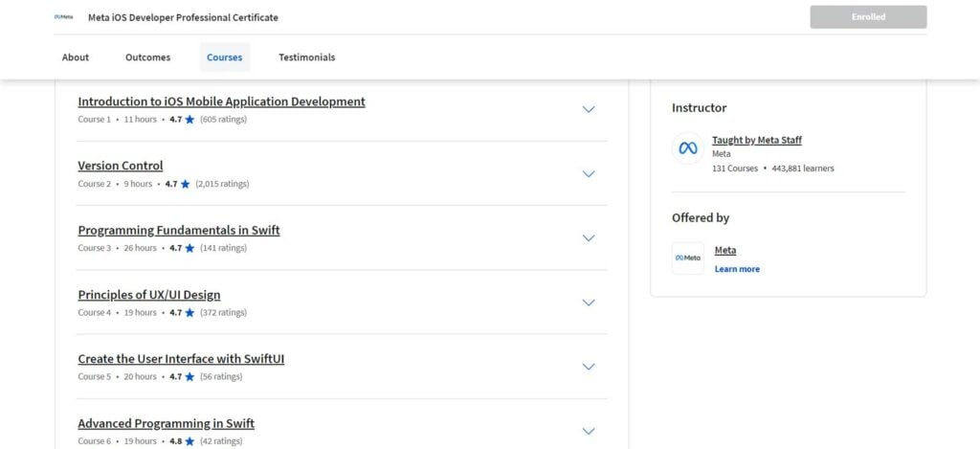Viewport: 980px width, 449px height.
Task: Click the Meta infinity logo beside Taught by Meta Staff
Action: 687,148
